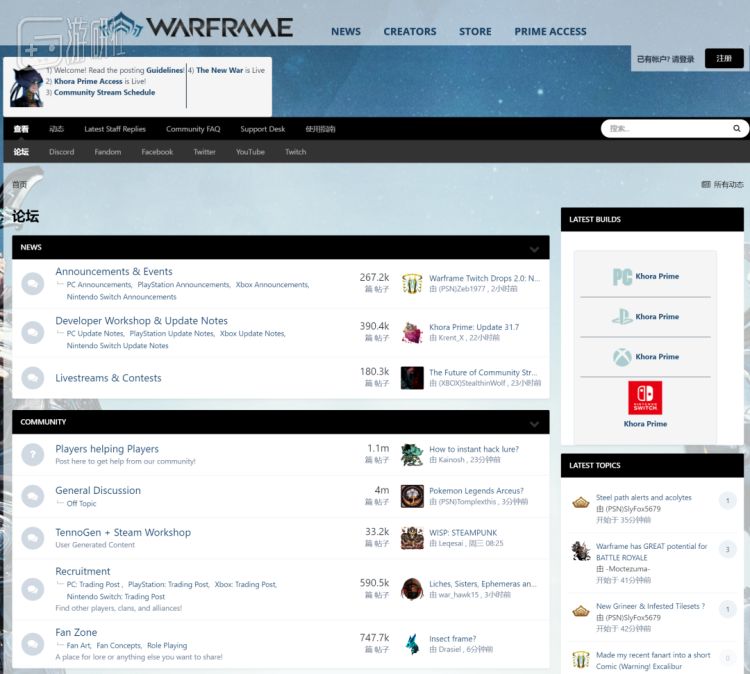Open the Nintendo Switch Khora Prime build icon
Image resolution: width=750 pixels, height=674 pixels.
click(645, 398)
